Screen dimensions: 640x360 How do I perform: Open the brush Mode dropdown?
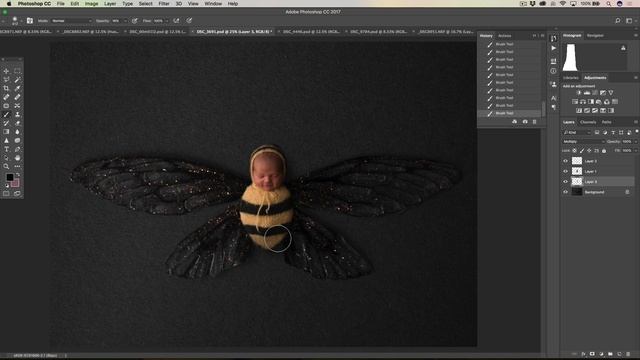point(71,20)
